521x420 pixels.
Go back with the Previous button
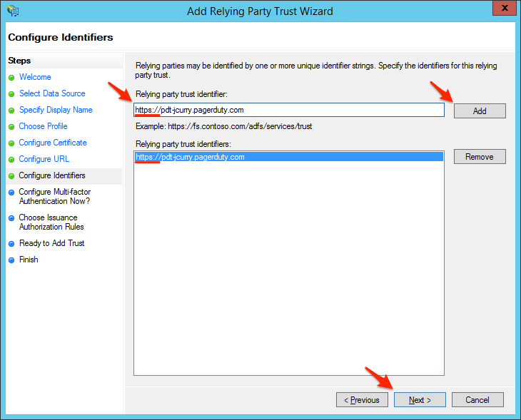pos(362,400)
